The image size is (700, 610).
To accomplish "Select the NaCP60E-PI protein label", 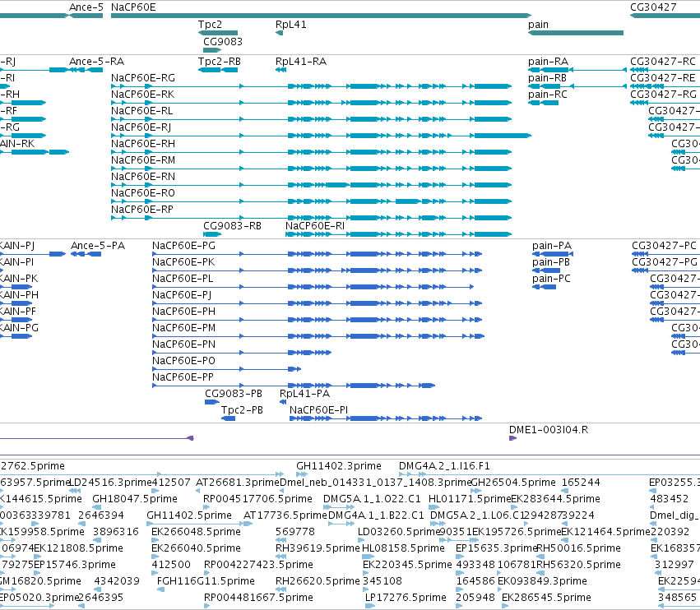I will 319,410.
